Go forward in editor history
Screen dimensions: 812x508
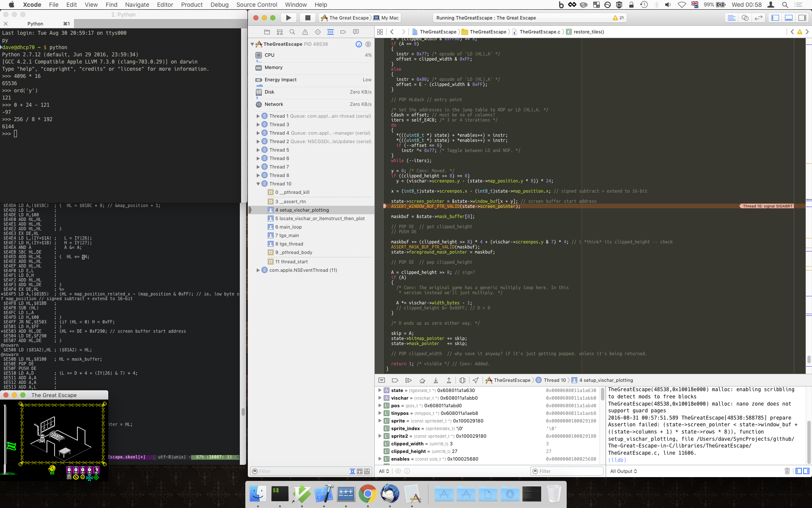click(x=403, y=32)
